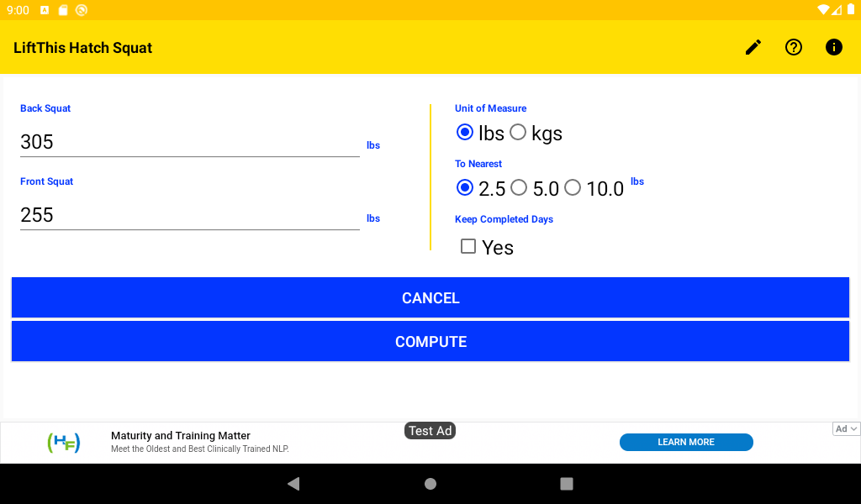Round to nearest 10.0
Viewport: 861px width, 504px height.
coord(572,187)
